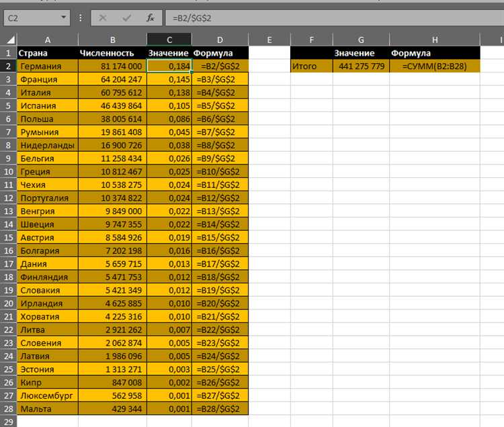
Task: Click the confirm checkmark formula button
Action: click(126, 17)
